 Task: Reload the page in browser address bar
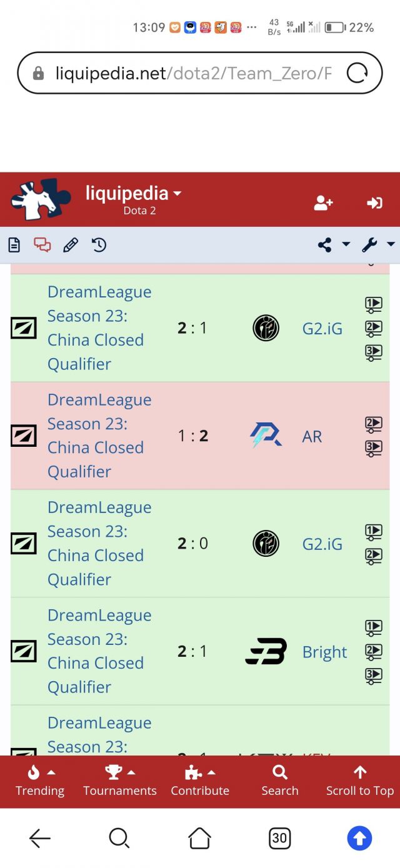357,73
